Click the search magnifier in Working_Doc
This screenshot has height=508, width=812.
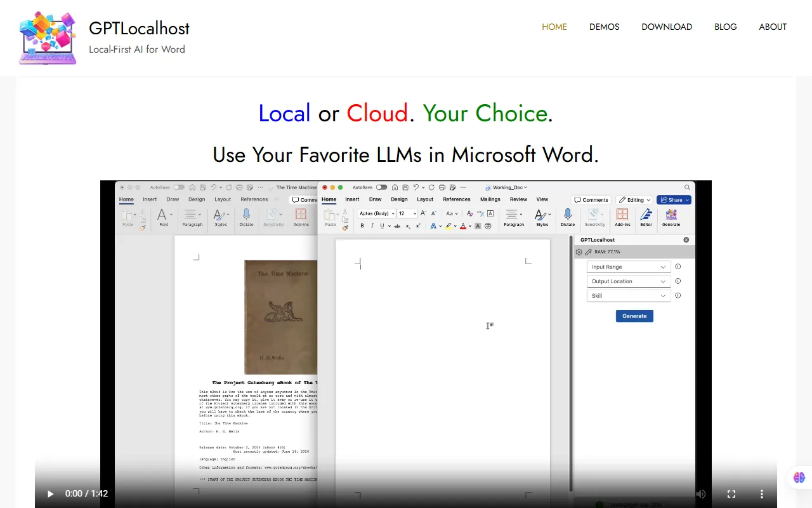coord(687,187)
